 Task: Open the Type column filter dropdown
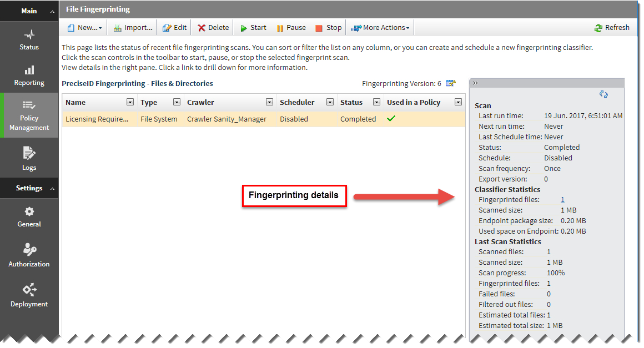(x=177, y=102)
